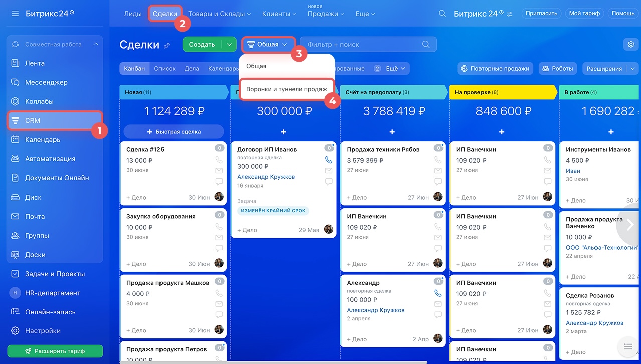641x364 pixels.
Task: Add deal in Счёт на предоплату column
Action: [x=392, y=132]
